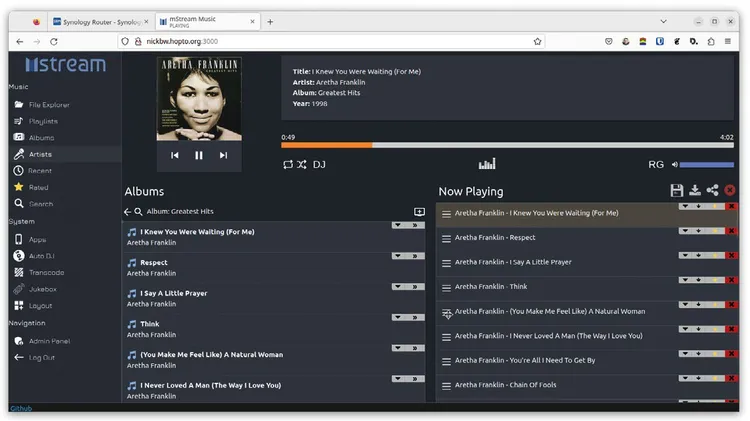Play next button for Respect in Albums list

tap(415, 255)
